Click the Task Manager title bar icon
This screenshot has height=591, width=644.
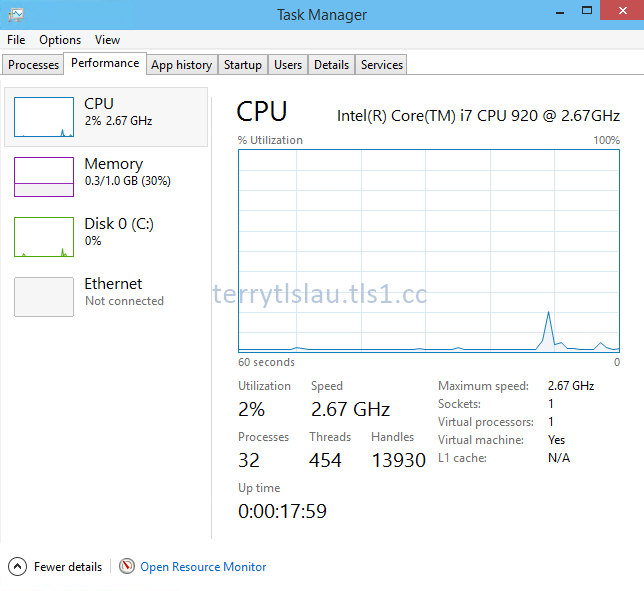pos(16,15)
